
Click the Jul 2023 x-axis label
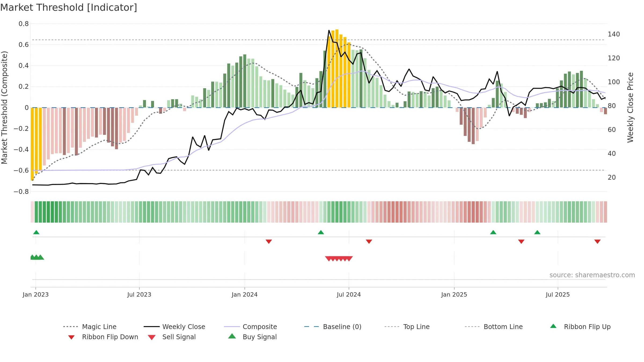point(139,295)
